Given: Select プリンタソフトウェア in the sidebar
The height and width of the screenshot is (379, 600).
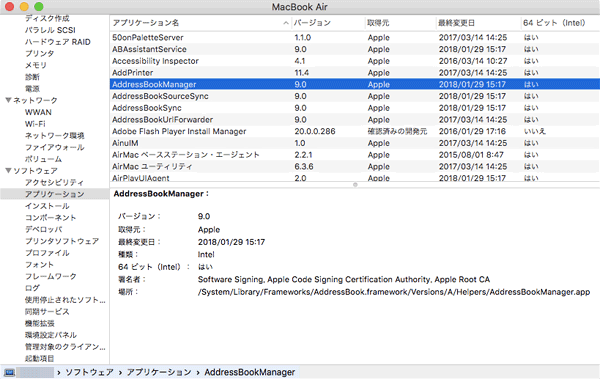Looking at the screenshot, I should 62,241.
